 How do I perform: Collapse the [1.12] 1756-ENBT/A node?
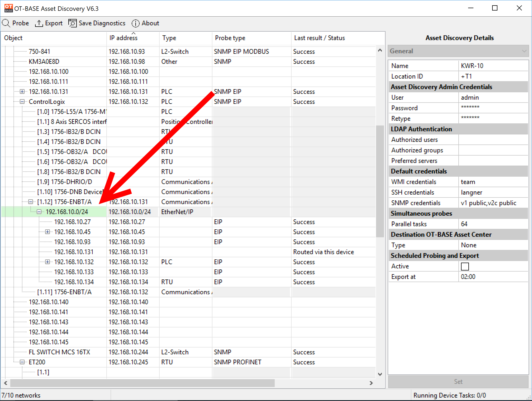tap(31, 202)
